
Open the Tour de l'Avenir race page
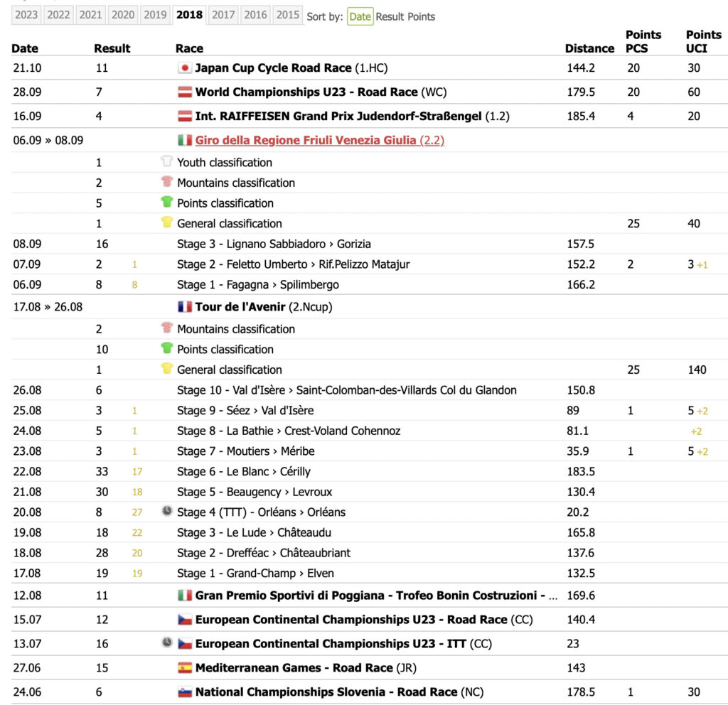point(264,307)
